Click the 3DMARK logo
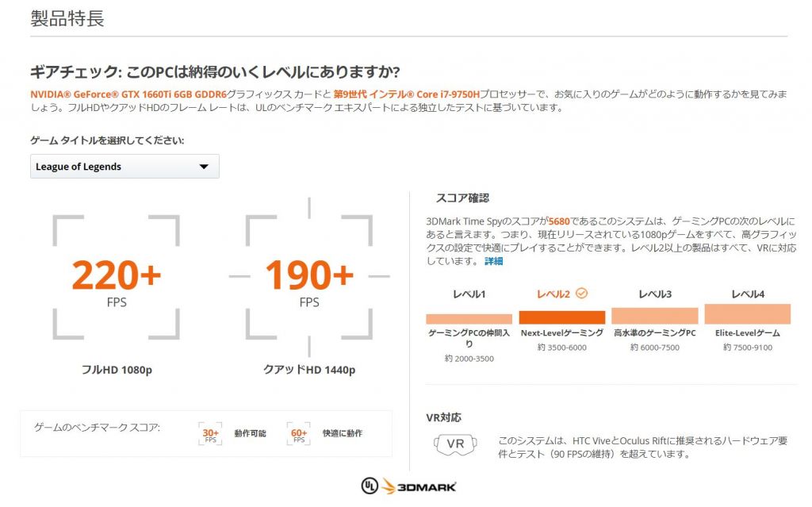Viewport: 812px width, 507px height. tap(419, 486)
